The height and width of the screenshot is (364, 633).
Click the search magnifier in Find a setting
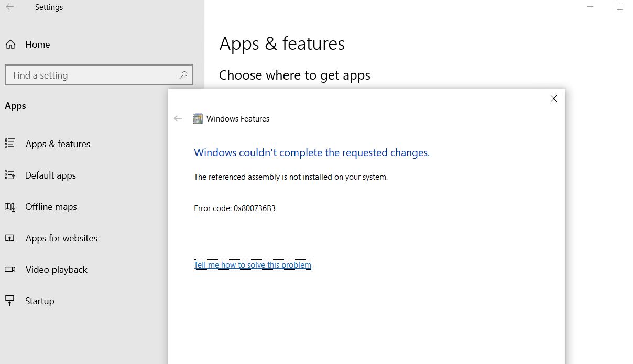183,75
